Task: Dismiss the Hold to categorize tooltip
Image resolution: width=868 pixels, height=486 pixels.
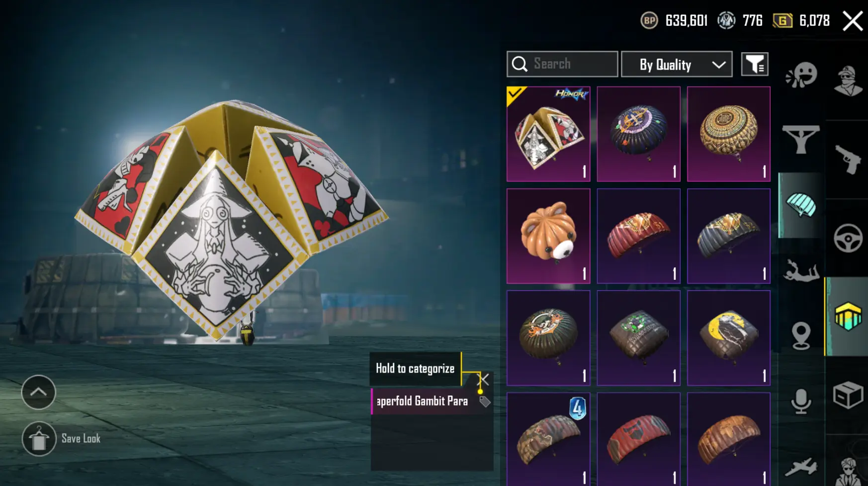Action: (483, 380)
